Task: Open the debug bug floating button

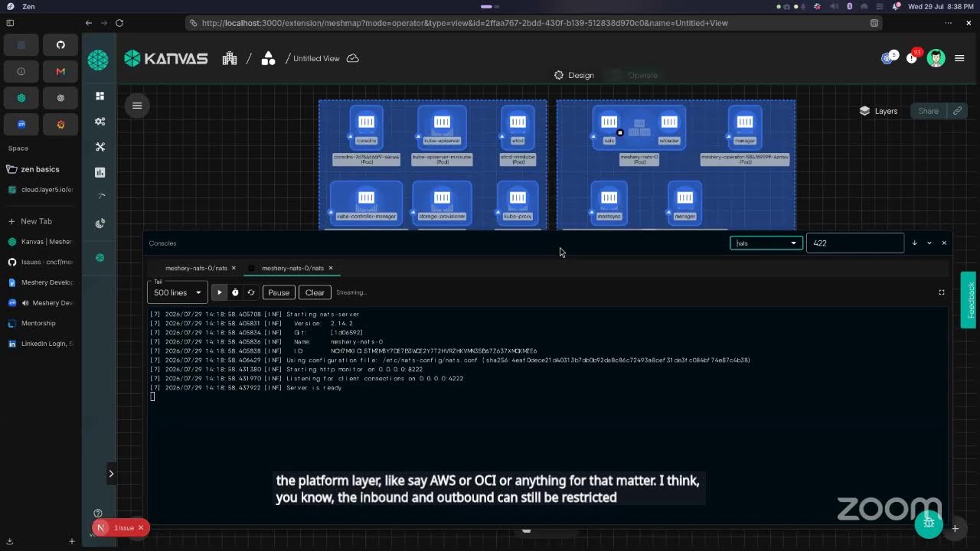Action: (929, 523)
